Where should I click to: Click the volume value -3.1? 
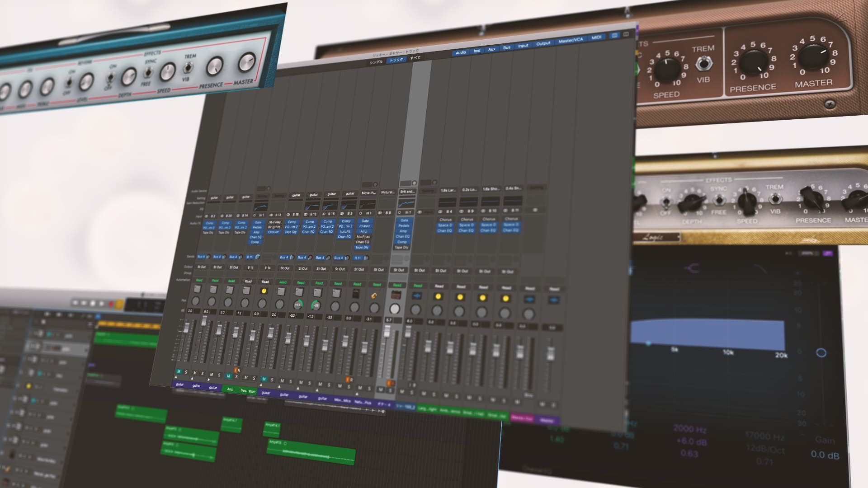(x=368, y=319)
